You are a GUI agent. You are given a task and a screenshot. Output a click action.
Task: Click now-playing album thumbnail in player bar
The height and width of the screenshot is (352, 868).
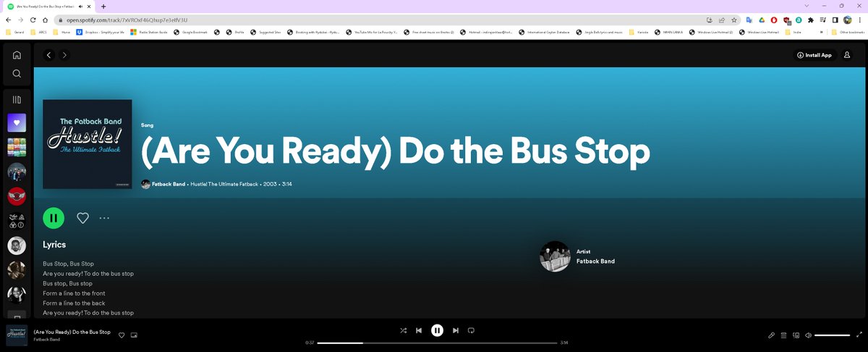[x=17, y=335]
